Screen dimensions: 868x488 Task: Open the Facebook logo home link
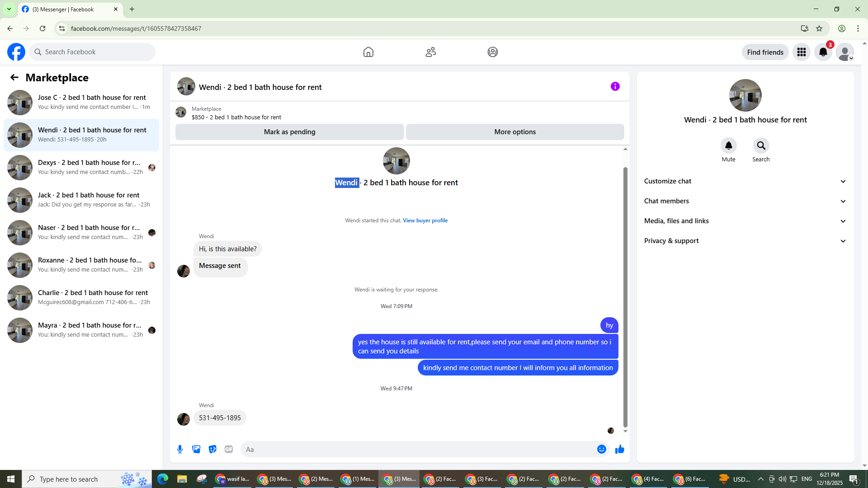(x=16, y=52)
